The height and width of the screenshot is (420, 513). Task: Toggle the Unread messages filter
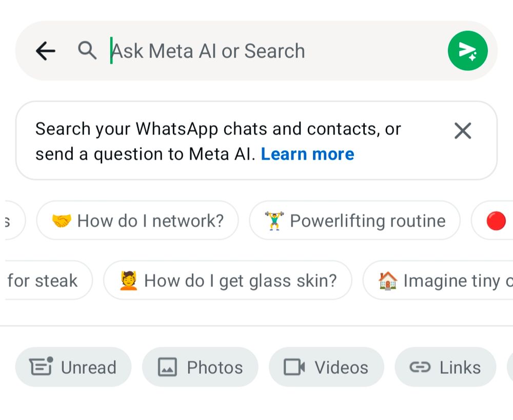pos(73,367)
